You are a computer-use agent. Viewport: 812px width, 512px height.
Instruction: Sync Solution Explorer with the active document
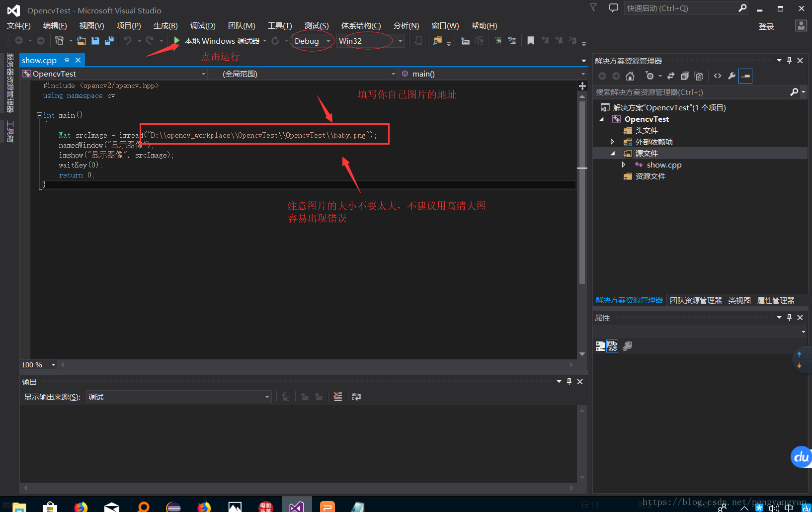pyautogui.click(x=671, y=76)
